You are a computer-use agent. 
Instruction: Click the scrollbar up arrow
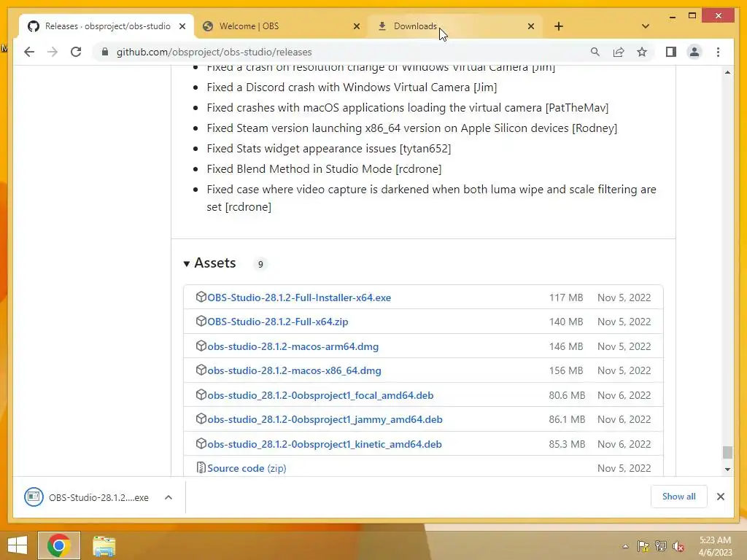(727, 72)
